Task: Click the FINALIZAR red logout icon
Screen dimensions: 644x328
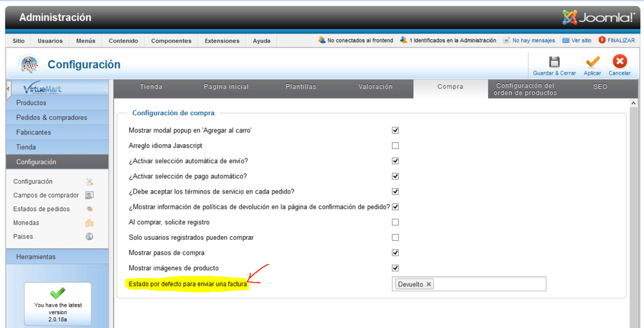Action: [x=602, y=40]
